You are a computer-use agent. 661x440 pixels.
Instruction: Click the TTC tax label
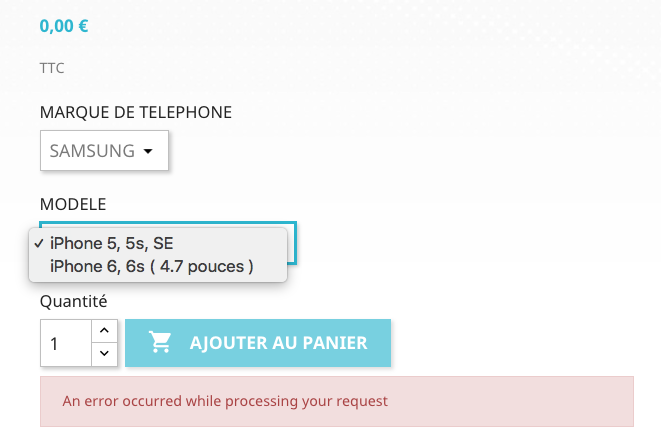pyautogui.click(x=52, y=68)
